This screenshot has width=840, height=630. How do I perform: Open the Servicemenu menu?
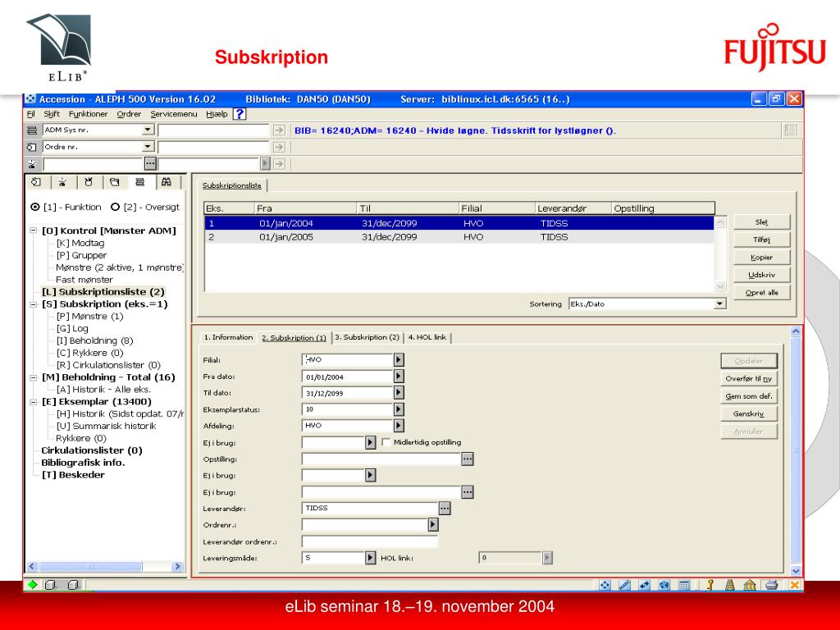(x=174, y=114)
